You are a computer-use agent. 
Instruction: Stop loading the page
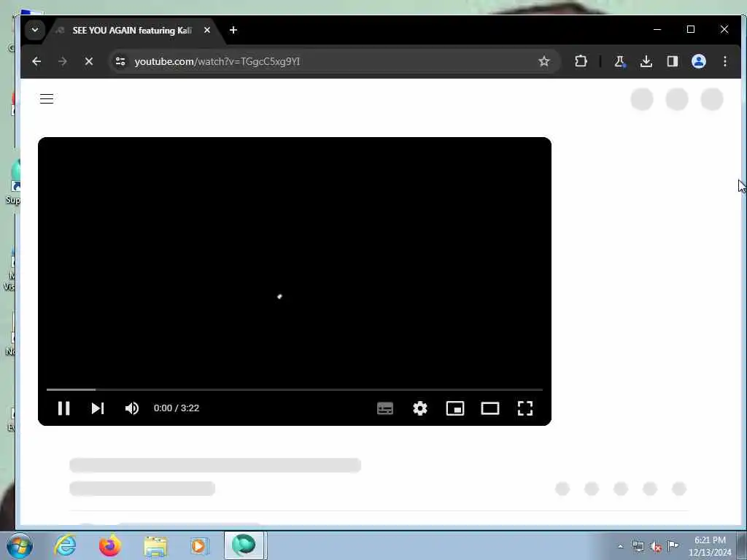pos(88,61)
